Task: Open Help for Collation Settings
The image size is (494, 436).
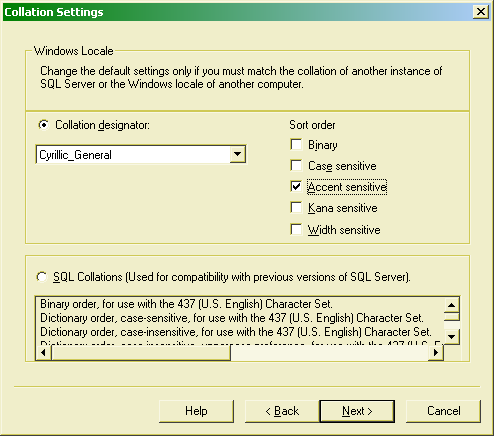Action: [196, 411]
